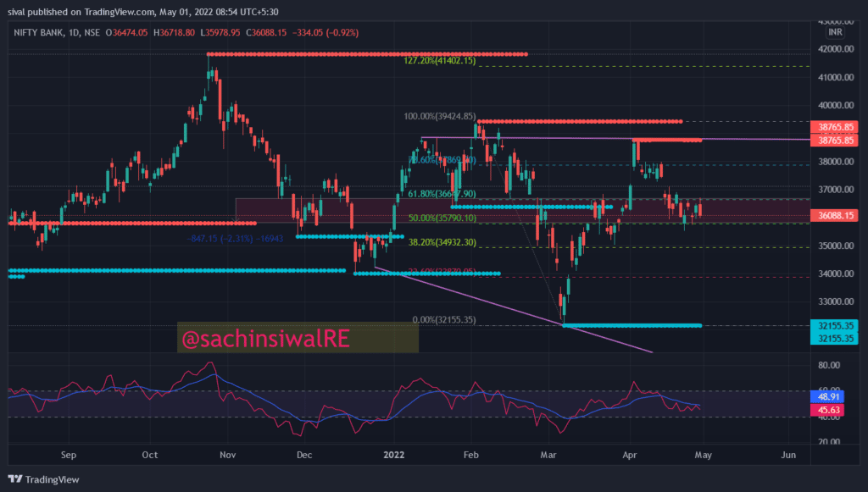Click 34000.00 on the price axis
Image resolution: width=868 pixels, height=492 pixels.
coord(836,274)
